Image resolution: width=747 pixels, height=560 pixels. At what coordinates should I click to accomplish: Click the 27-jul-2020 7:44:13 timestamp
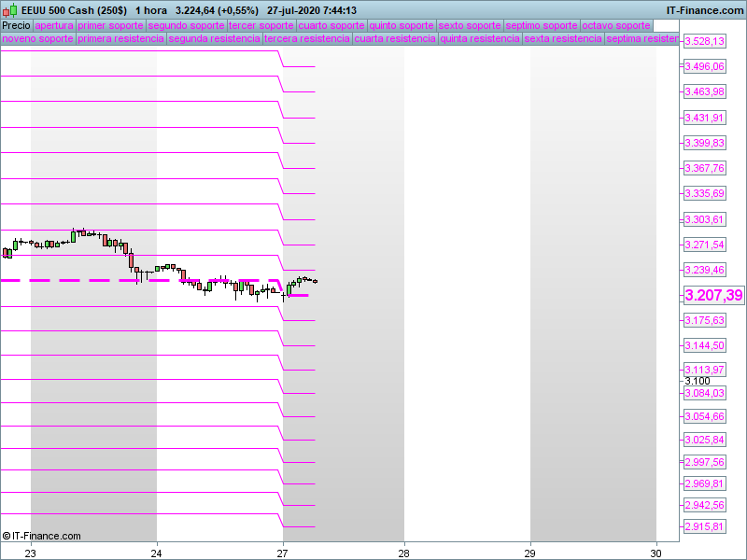pyautogui.click(x=312, y=10)
